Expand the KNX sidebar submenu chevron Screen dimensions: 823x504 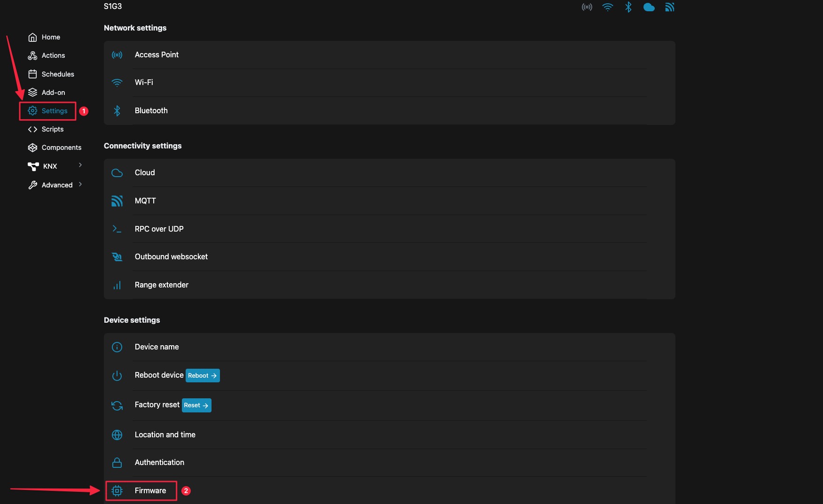[80, 165]
